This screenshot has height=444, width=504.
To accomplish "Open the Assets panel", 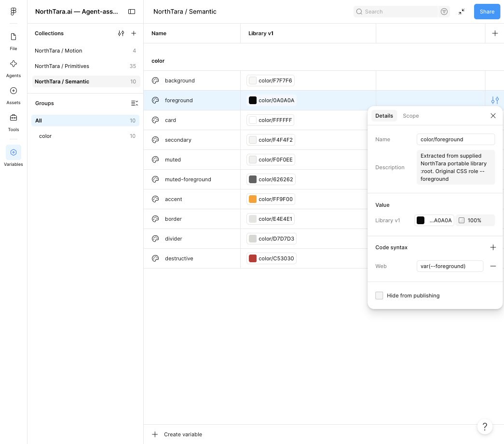I will click(x=13, y=95).
